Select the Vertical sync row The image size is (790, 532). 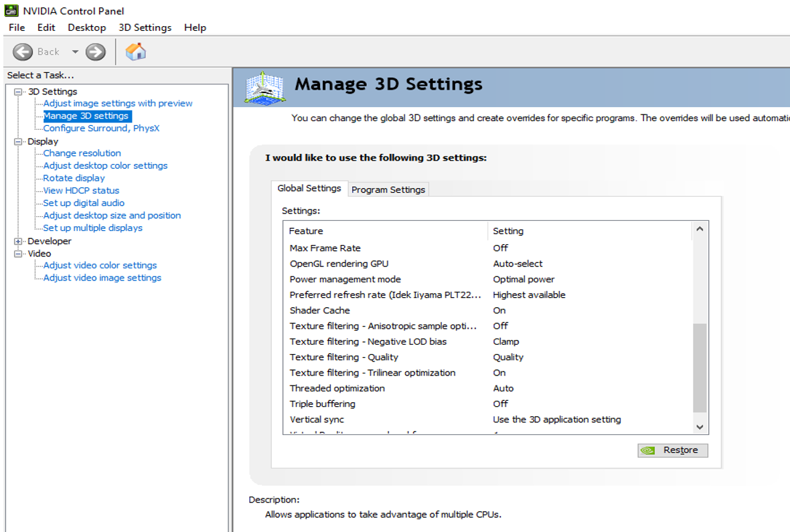click(487, 420)
